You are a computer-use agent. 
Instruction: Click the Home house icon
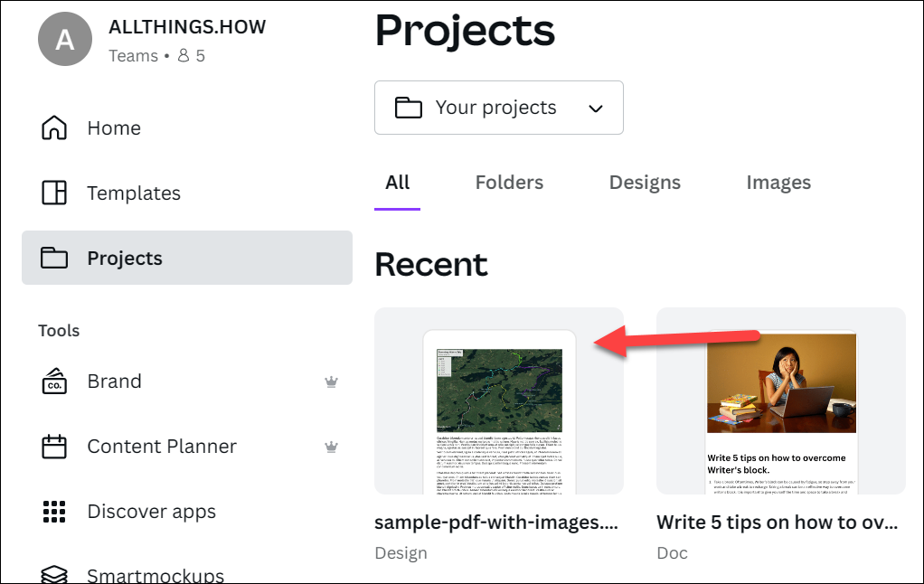point(54,128)
